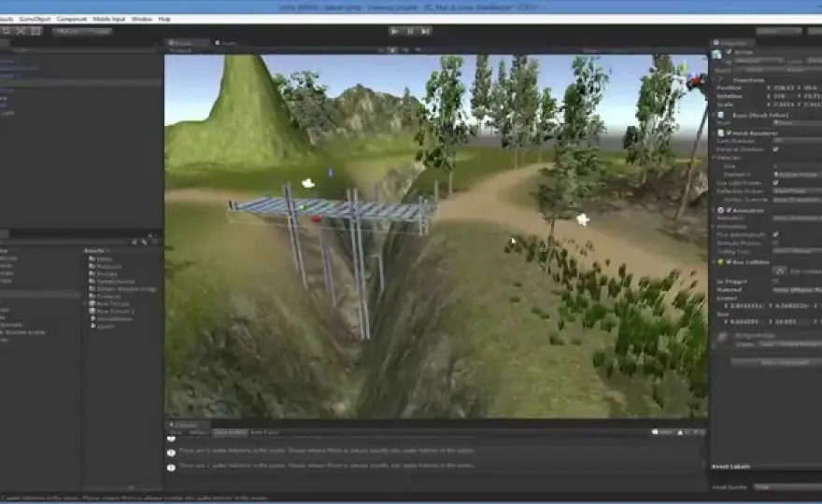Viewport: 822px width, 504px height.
Task: Toggle the Bridge object active checkbox
Action: tap(729, 52)
